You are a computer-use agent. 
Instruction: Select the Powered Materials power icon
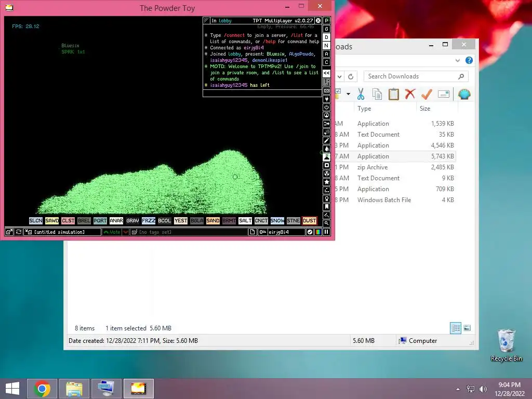(x=326, y=107)
